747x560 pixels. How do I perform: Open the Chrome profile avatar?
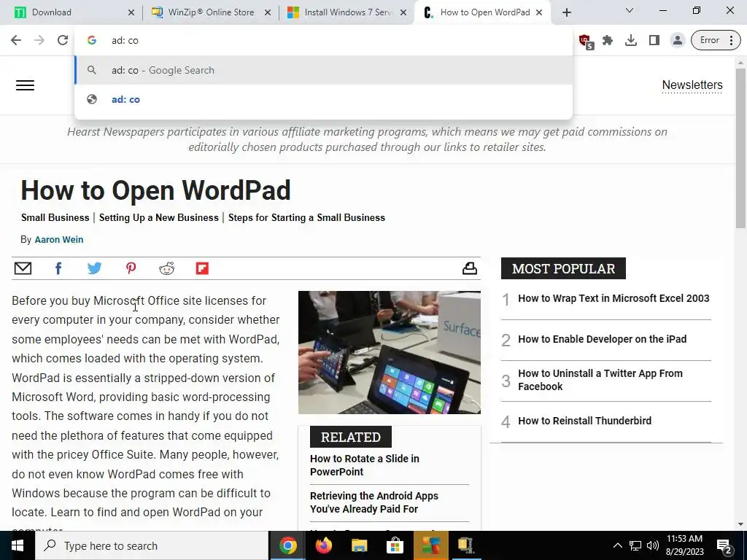pyautogui.click(x=677, y=41)
